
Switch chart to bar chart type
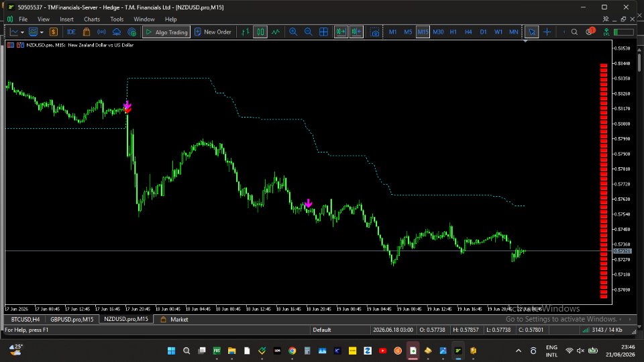246,32
